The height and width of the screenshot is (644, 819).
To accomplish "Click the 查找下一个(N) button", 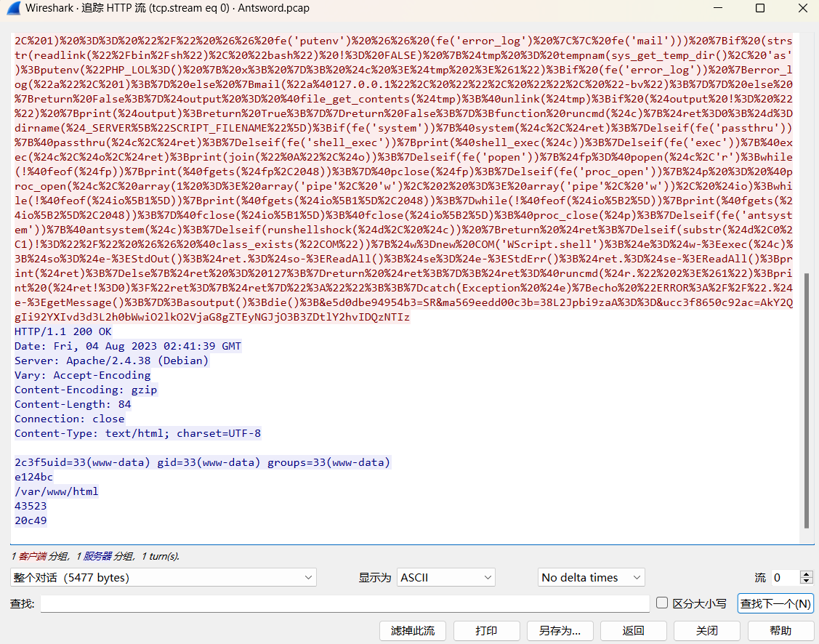I will coord(775,604).
